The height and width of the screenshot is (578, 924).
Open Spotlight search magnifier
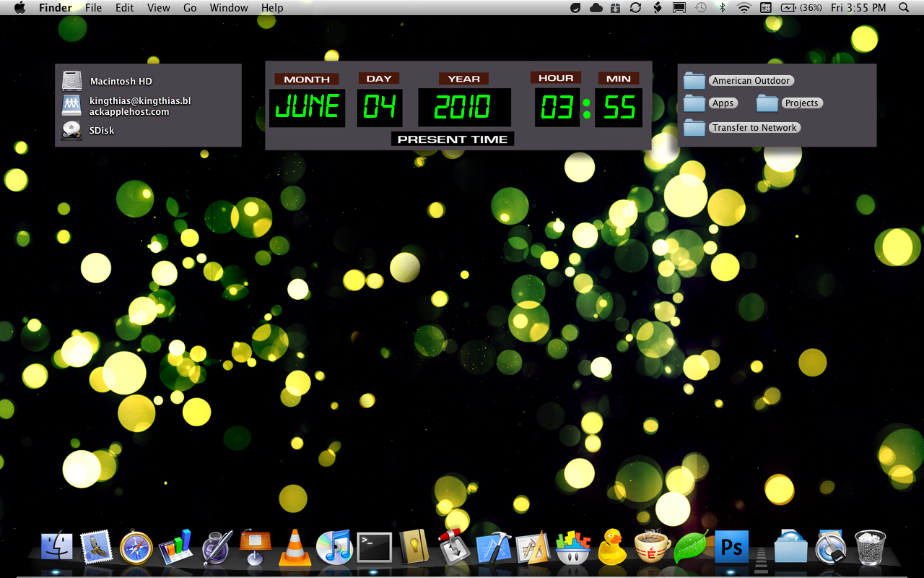click(904, 8)
